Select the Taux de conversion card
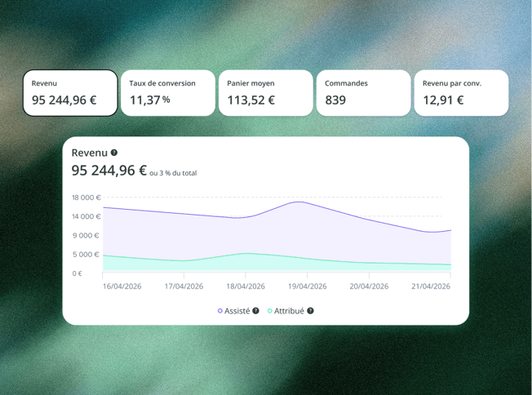Image resolution: width=532 pixels, height=395 pixels. point(168,93)
